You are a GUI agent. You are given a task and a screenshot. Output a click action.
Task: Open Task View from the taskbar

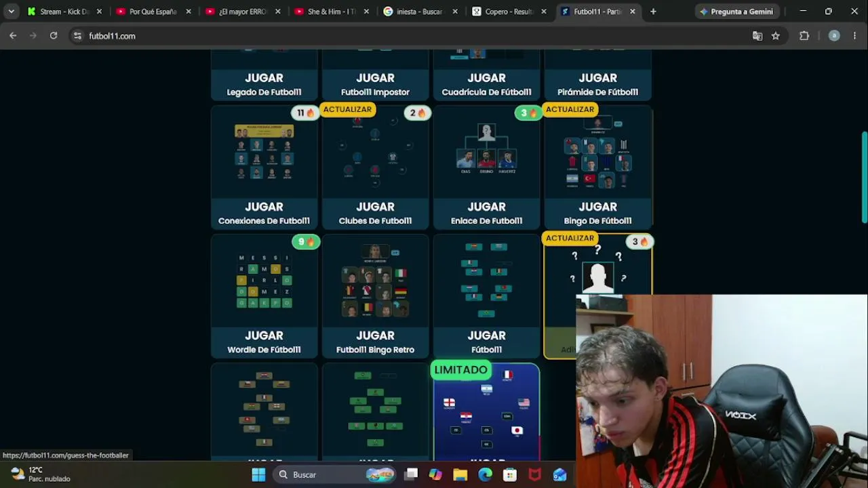(x=411, y=474)
